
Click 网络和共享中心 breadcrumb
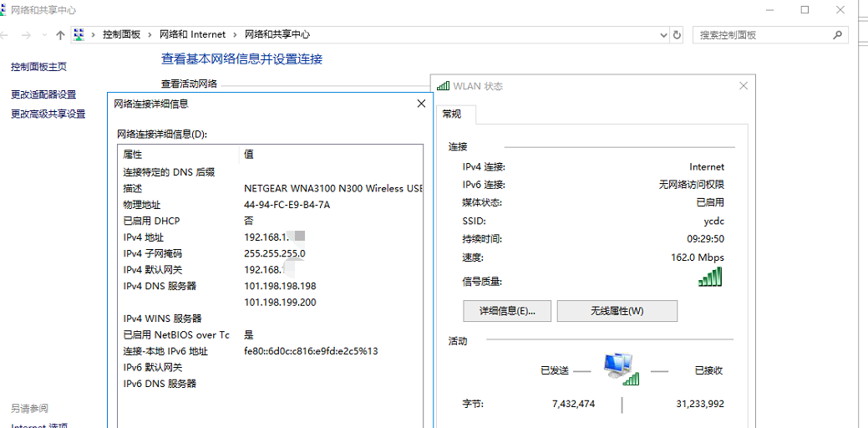(277, 34)
